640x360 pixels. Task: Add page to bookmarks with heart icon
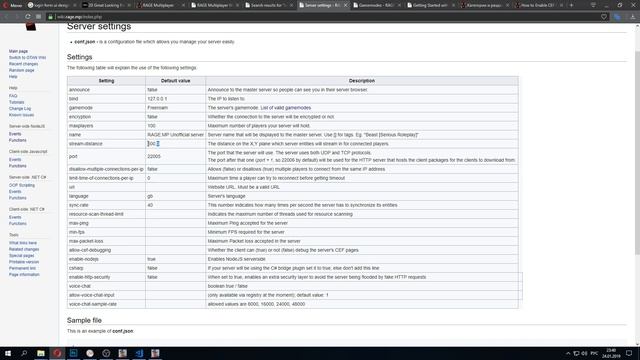pos(604,17)
